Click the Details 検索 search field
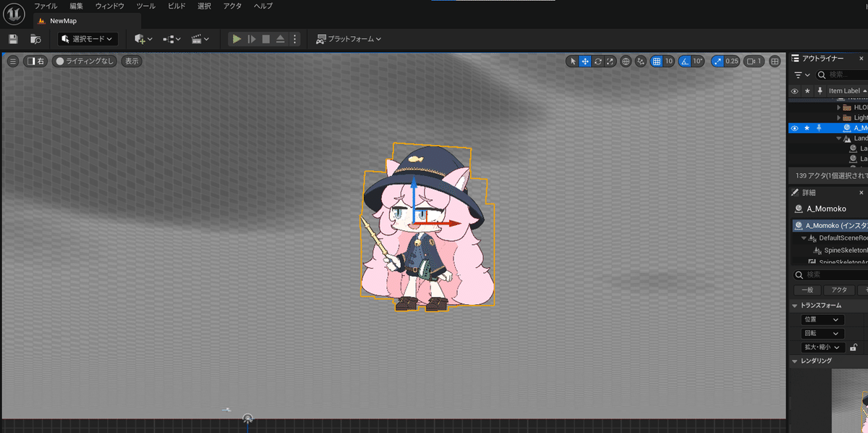This screenshot has width=868, height=433. (x=830, y=274)
